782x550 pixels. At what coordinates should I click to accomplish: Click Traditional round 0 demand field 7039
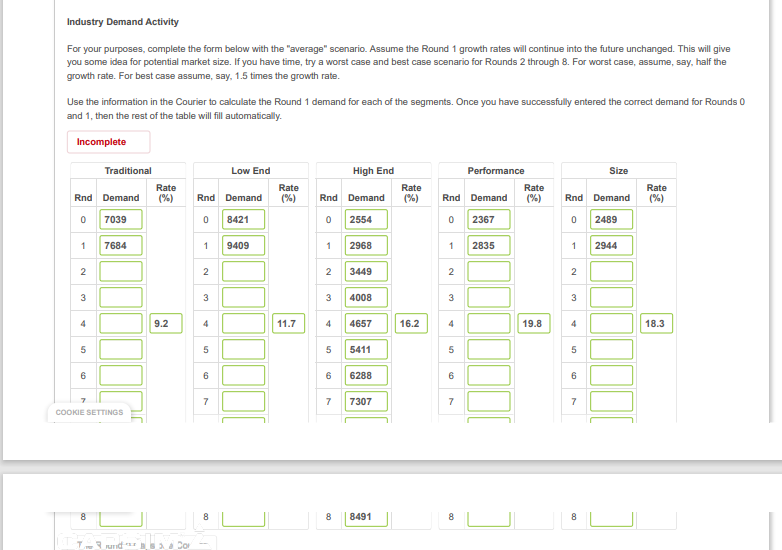121,219
